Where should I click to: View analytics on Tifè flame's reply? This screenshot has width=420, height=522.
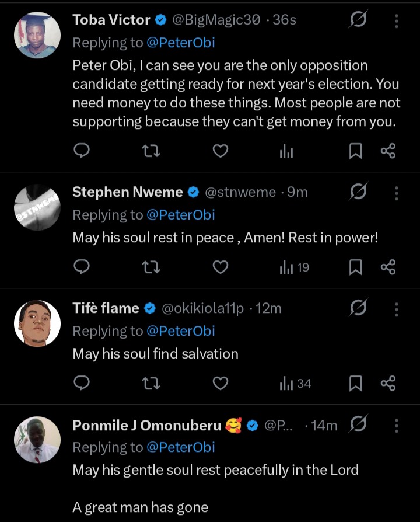pyautogui.click(x=296, y=384)
